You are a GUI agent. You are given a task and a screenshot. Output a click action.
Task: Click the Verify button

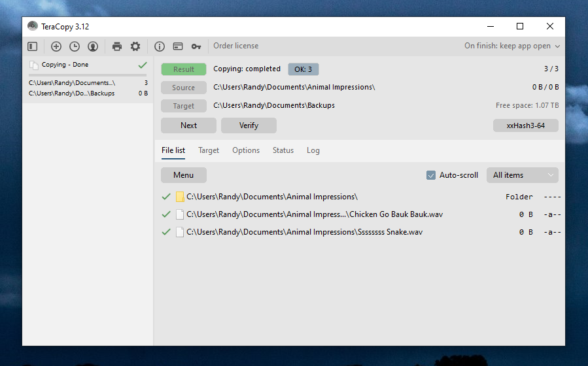[249, 125]
